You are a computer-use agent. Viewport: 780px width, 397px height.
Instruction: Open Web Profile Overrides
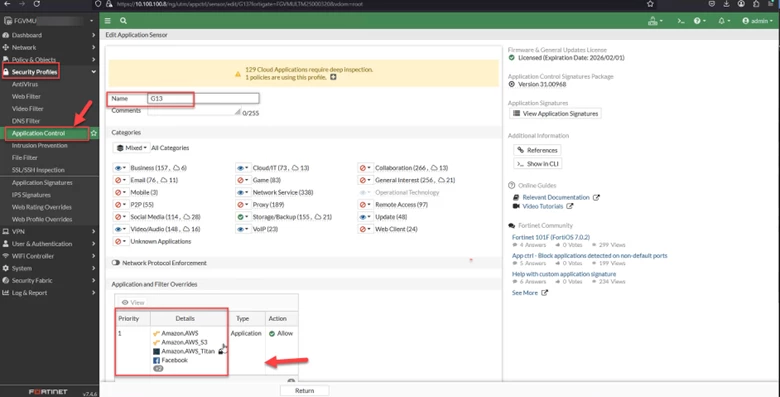(x=42, y=219)
